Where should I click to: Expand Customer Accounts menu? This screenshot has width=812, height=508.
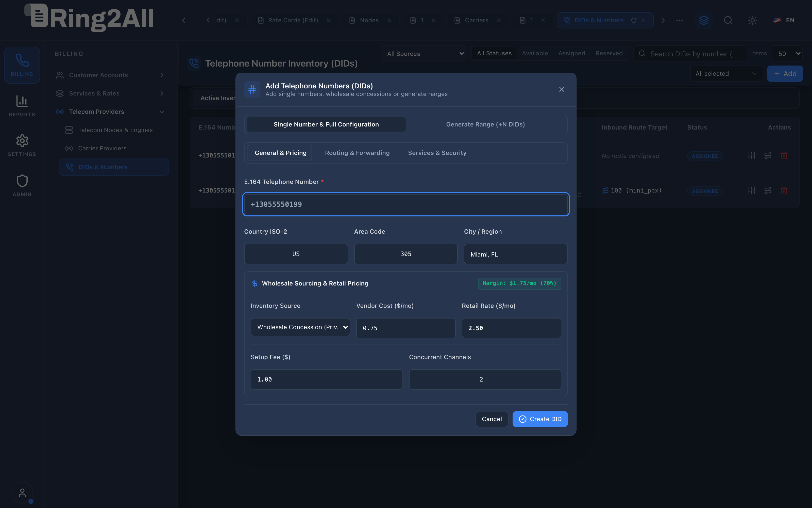click(110, 75)
